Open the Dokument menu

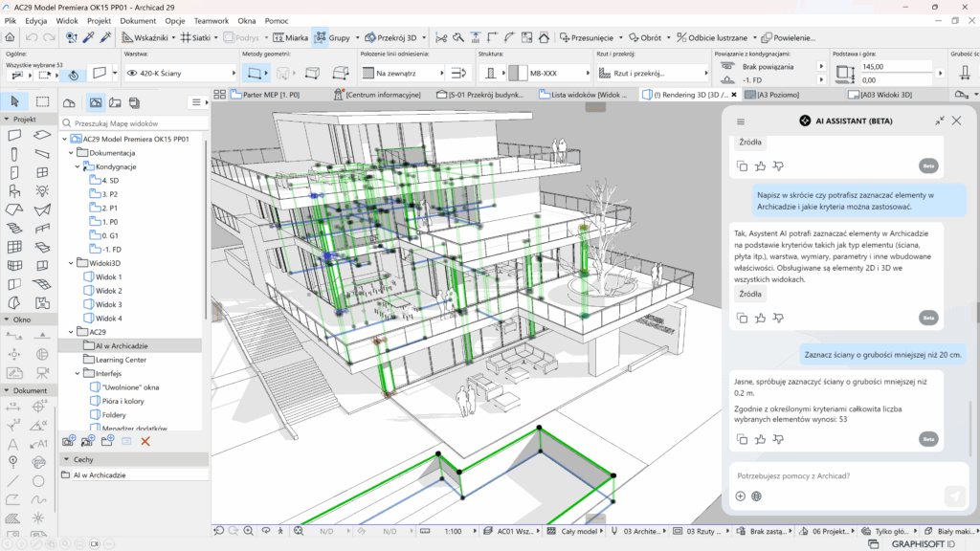(138, 20)
